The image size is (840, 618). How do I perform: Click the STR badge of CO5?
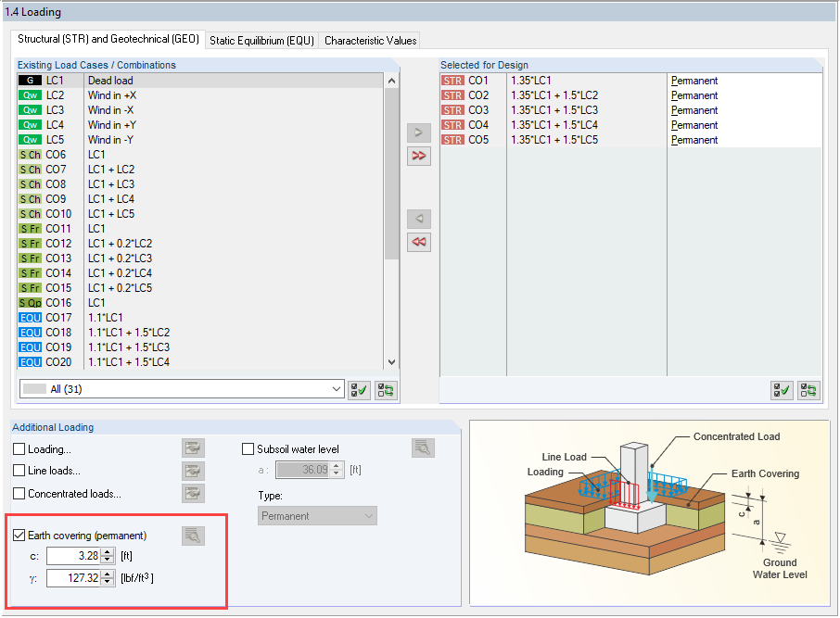(452, 140)
